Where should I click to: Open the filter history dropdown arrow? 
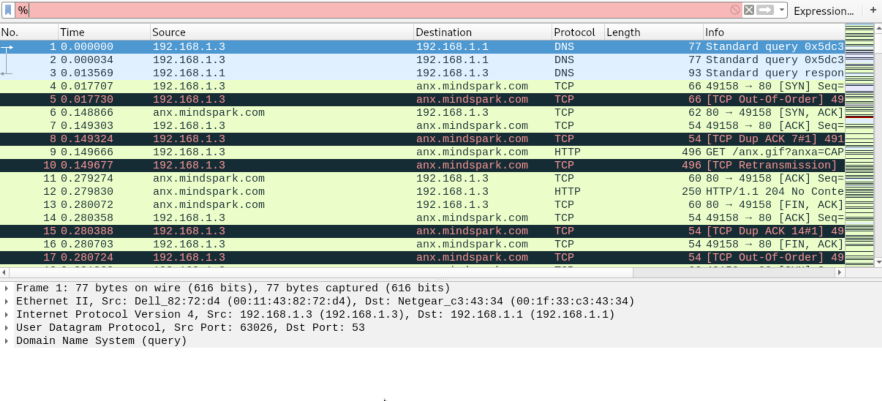coord(781,10)
